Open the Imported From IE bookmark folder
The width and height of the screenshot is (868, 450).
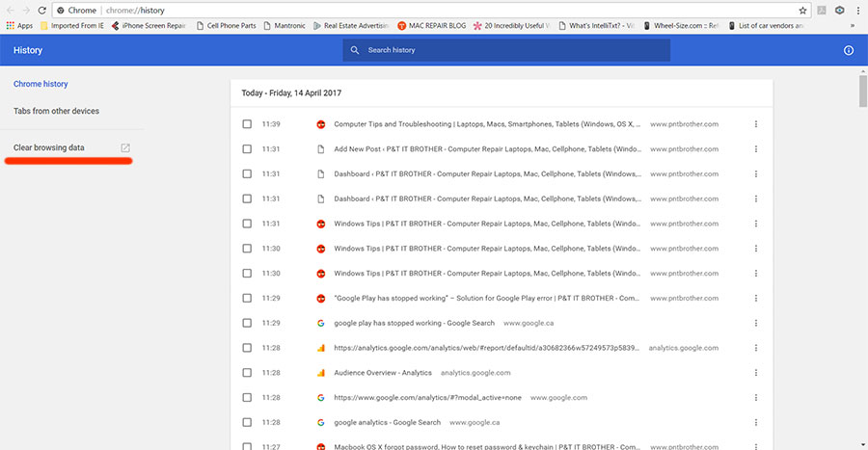pyautogui.click(x=72, y=25)
